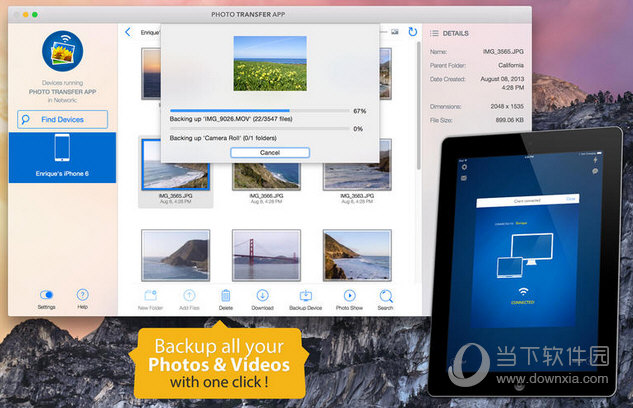Click the mail icon on the iPad
This screenshot has height=408, width=633.
click(463, 178)
